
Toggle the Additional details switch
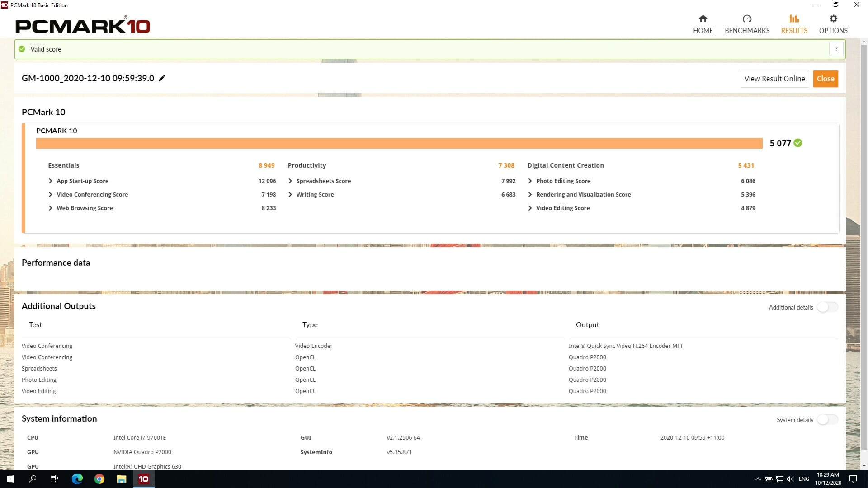click(x=827, y=307)
